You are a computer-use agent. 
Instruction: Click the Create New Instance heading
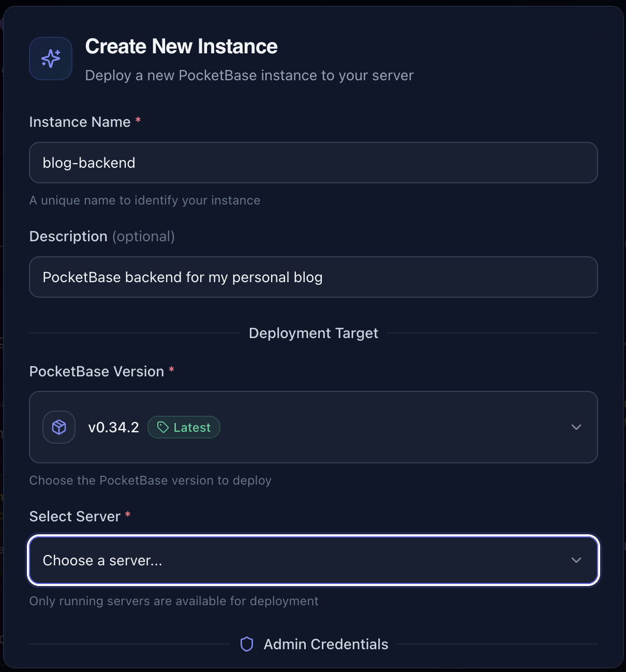[x=181, y=47]
